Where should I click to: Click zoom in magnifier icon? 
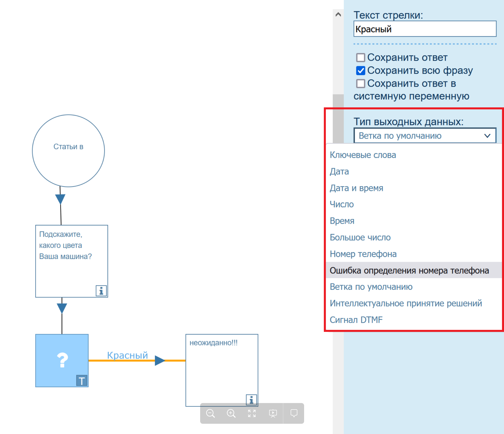[231, 413]
